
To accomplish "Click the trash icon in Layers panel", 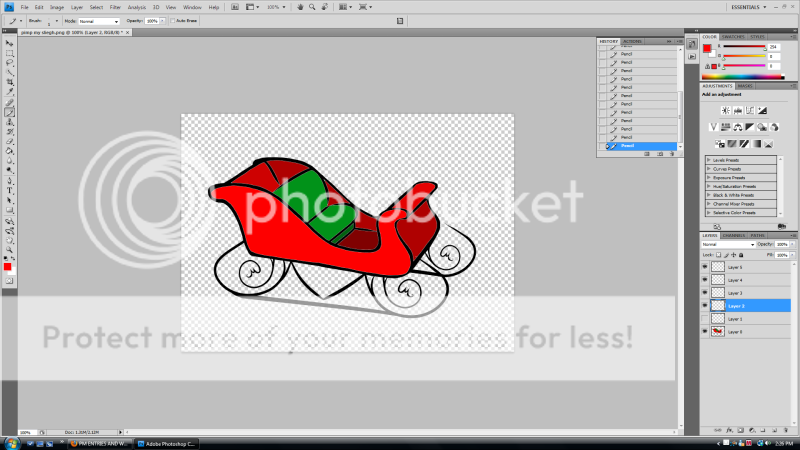I will (x=785, y=430).
